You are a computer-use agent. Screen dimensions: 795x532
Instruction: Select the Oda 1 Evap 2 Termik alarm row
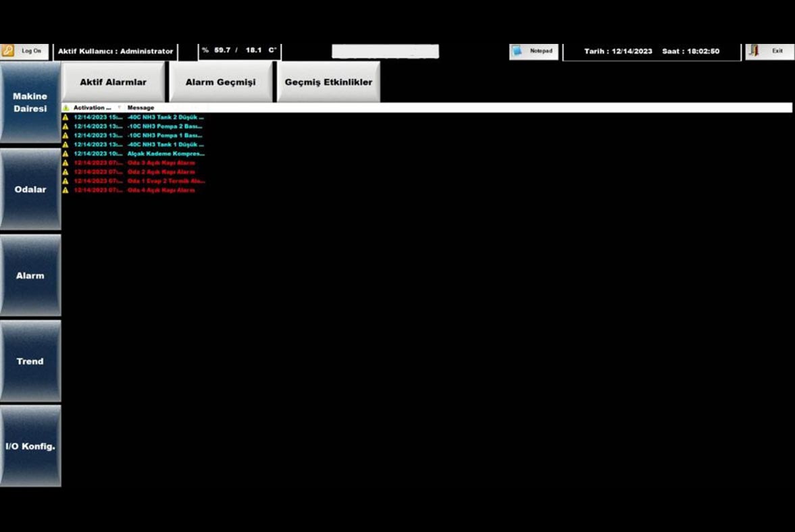point(165,181)
